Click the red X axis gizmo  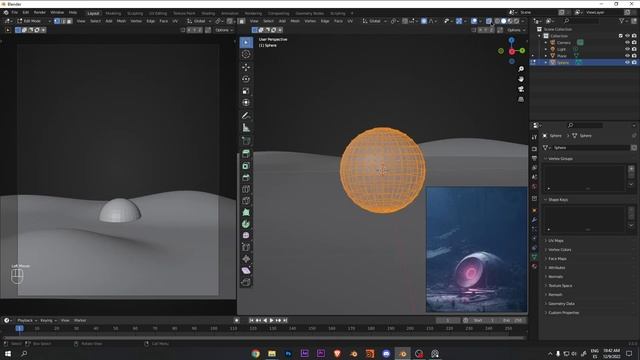(512, 52)
